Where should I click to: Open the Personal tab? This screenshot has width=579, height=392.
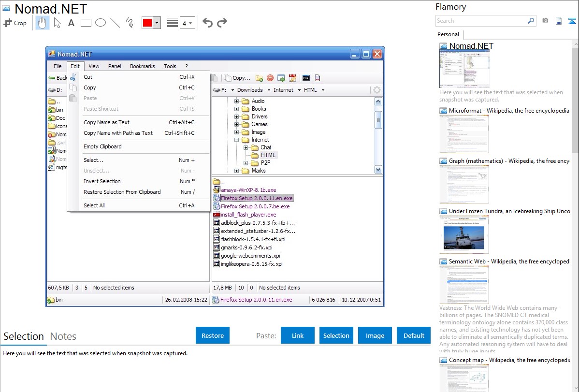click(448, 34)
